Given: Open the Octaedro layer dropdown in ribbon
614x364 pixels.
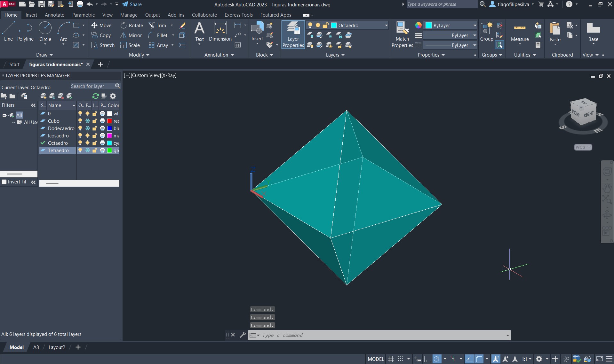Looking at the screenshot, I should click(x=386, y=26).
